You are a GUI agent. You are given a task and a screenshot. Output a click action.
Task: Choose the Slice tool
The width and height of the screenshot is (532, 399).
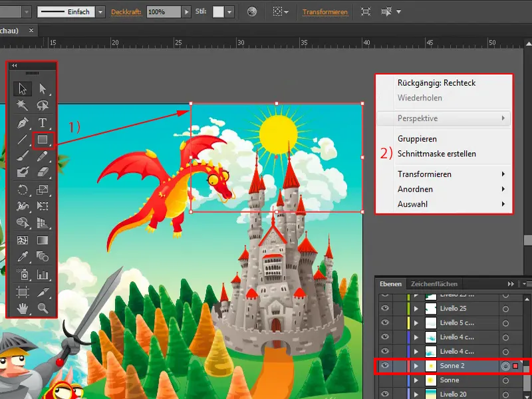[43, 292]
